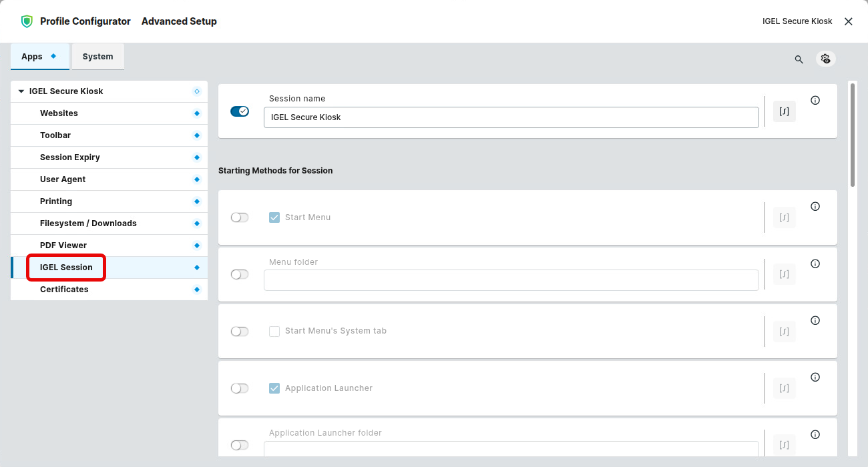Select the Apps tab

pyautogui.click(x=32, y=57)
